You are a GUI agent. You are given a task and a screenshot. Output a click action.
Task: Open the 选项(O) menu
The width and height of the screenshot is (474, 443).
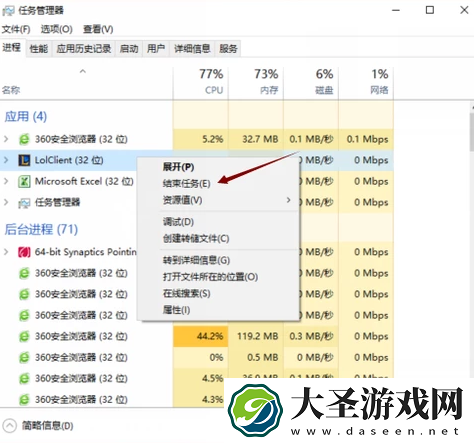click(56, 29)
